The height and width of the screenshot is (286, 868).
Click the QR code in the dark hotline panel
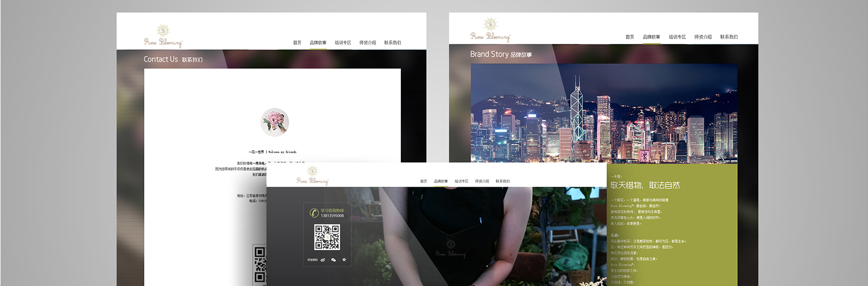(327, 237)
